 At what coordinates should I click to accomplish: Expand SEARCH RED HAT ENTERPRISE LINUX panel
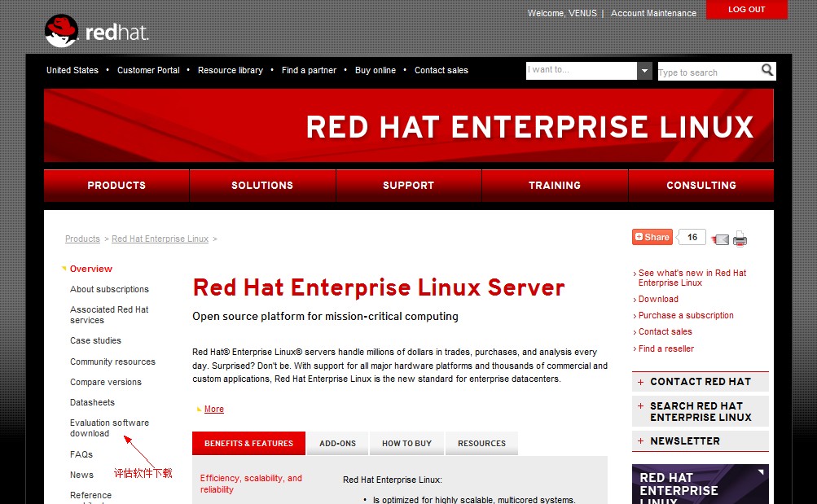click(701, 411)
